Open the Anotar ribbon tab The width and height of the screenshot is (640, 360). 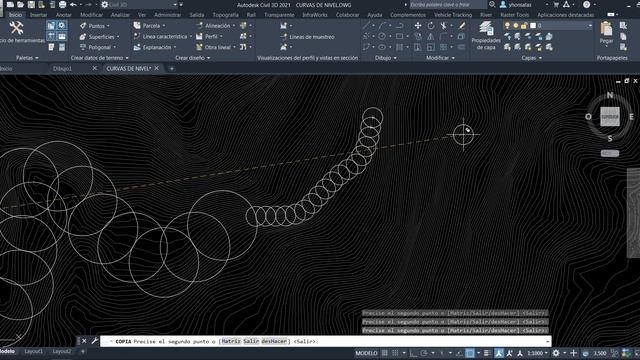(x=64, y=15)
